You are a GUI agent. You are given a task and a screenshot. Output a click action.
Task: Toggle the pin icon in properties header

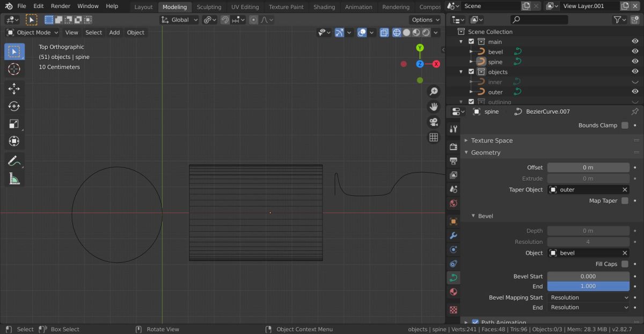(635, 112)
